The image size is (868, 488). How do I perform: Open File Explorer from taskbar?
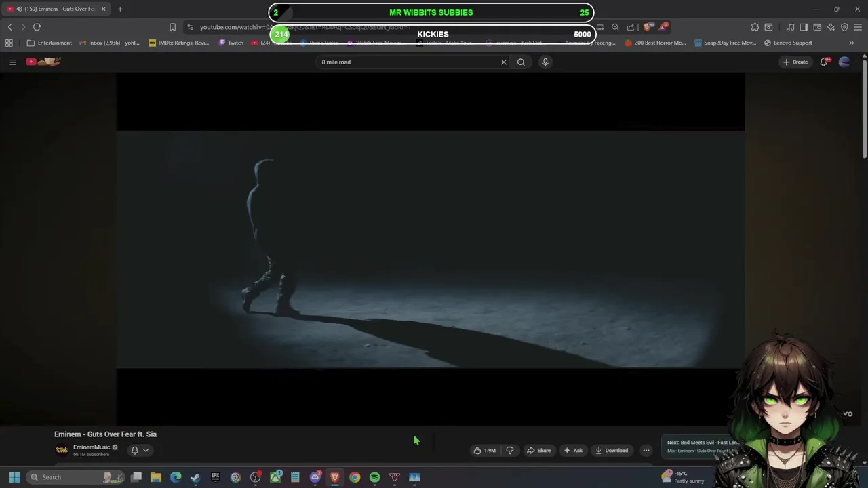tap(156, 477)
